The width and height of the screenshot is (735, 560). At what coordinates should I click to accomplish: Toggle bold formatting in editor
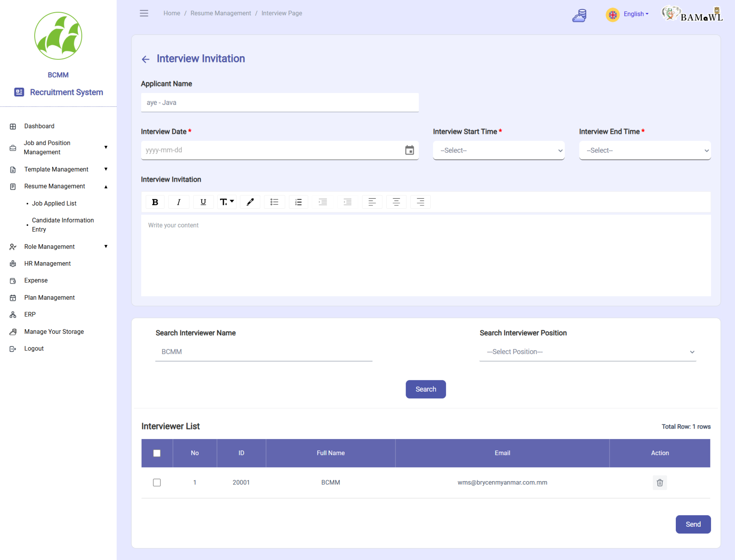[x=155, y=202]
